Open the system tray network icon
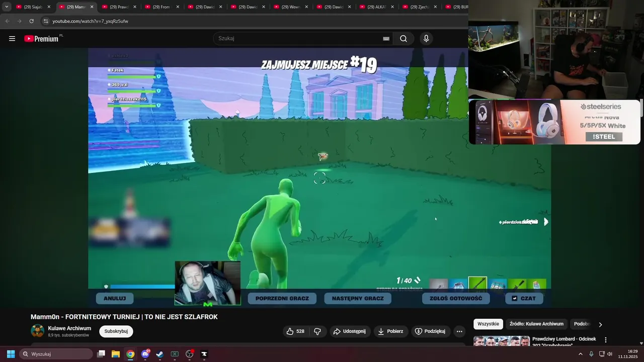The width and height of the screenshot is (644, 362). pyautogui.click(x=602, y=354)
